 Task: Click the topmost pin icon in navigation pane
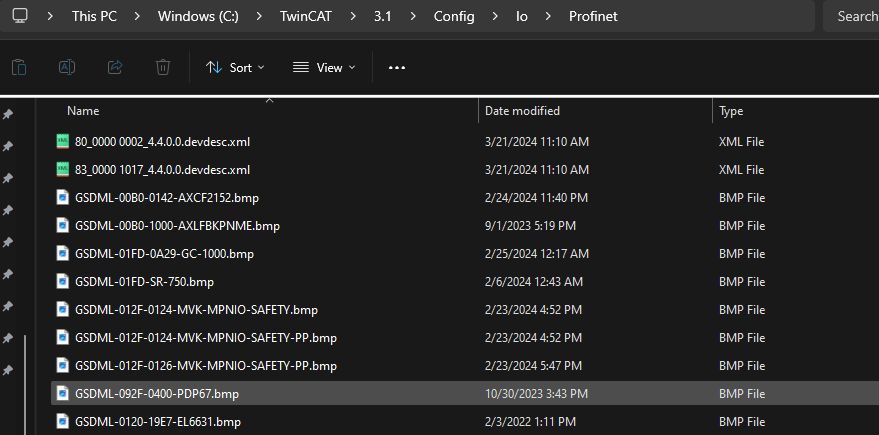point(8,114)
